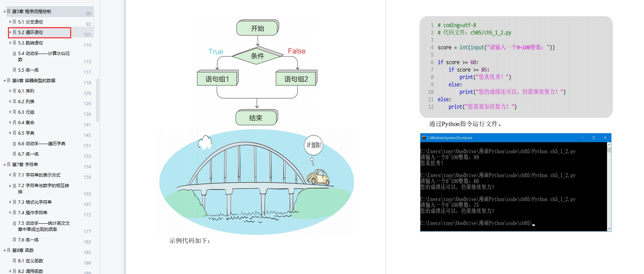644x274 pixels.
Task: Jump to 6.4 集合 section
Action: [x=26, y=122]
